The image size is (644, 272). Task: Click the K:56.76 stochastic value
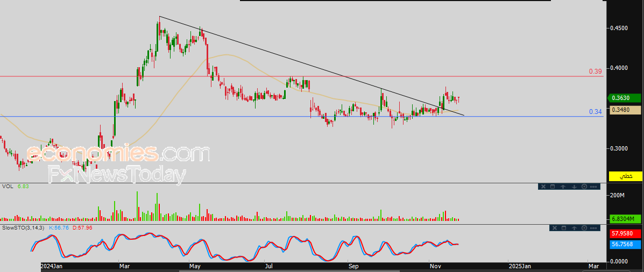[x=59, y=227]
